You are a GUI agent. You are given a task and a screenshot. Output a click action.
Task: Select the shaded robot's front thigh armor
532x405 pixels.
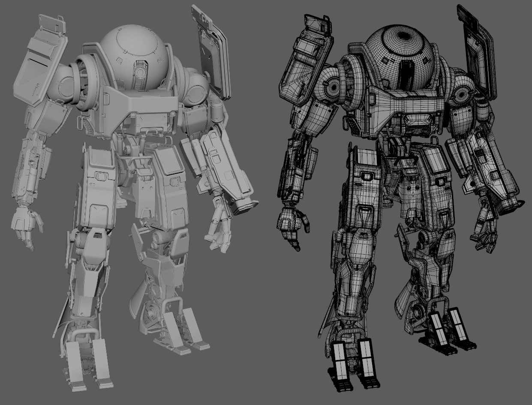99,184
